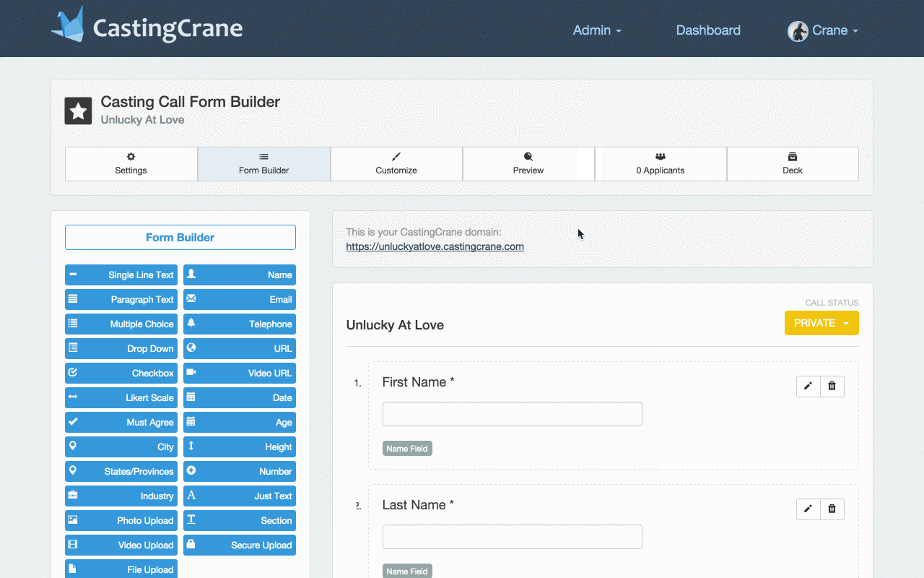Viewport: 924px width, 578px height.
Task: Delete the First Name field with trash icon
Action: 832,386
